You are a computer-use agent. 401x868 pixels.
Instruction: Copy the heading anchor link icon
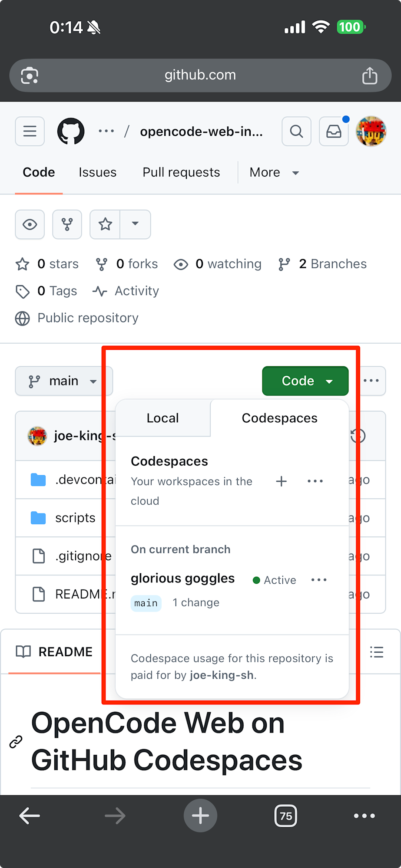pos(16,742)
